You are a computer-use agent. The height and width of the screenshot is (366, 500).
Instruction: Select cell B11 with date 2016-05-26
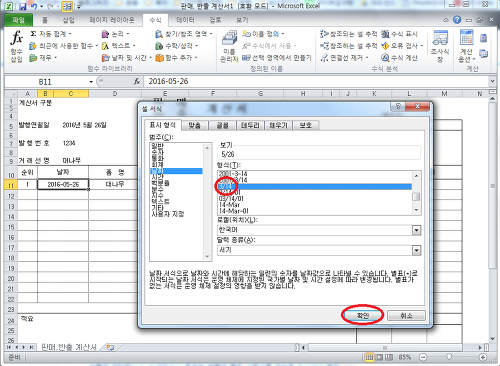(x=63, y=184)
